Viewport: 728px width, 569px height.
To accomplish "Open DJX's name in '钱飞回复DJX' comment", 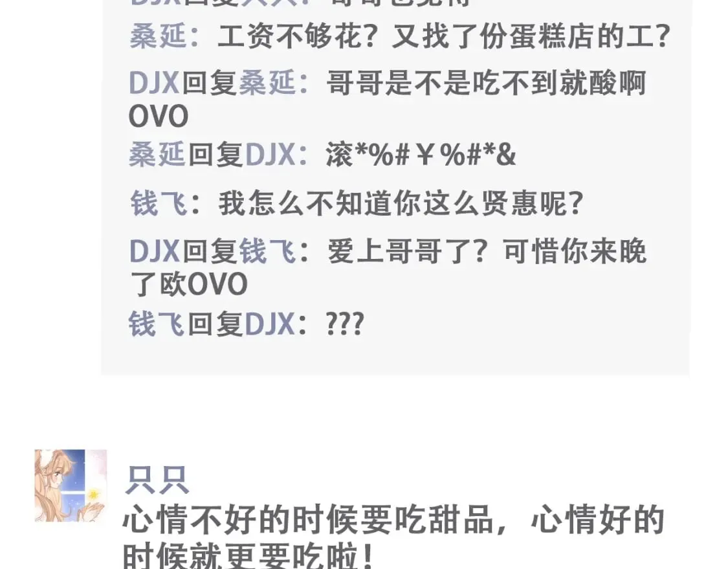I will (270, 324).
